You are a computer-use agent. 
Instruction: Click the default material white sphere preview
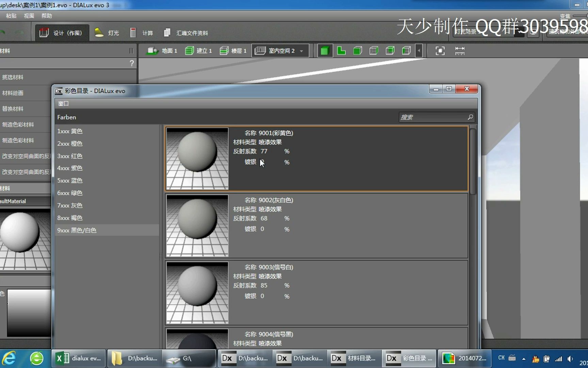click(x=25, y=239)
